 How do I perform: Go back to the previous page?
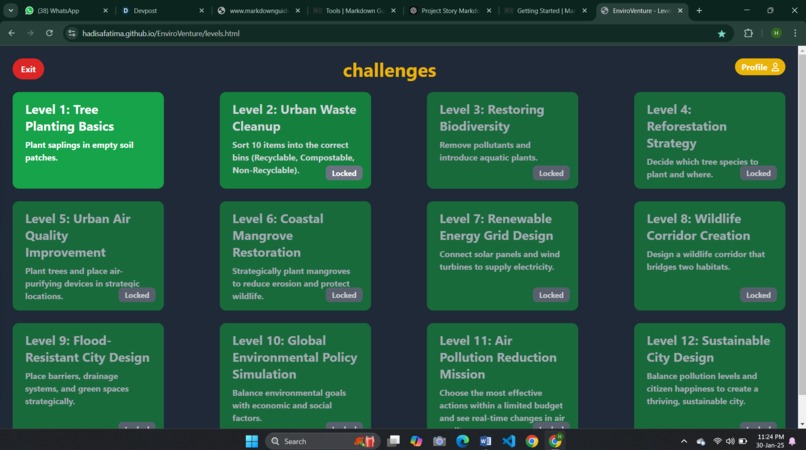pyautogui.click(x=11, y=33)
